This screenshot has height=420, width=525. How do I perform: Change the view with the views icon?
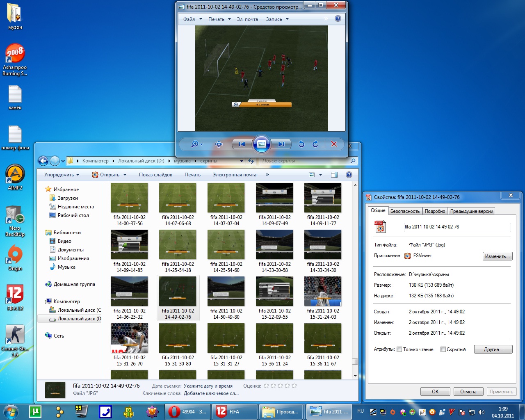coord(312,175)
